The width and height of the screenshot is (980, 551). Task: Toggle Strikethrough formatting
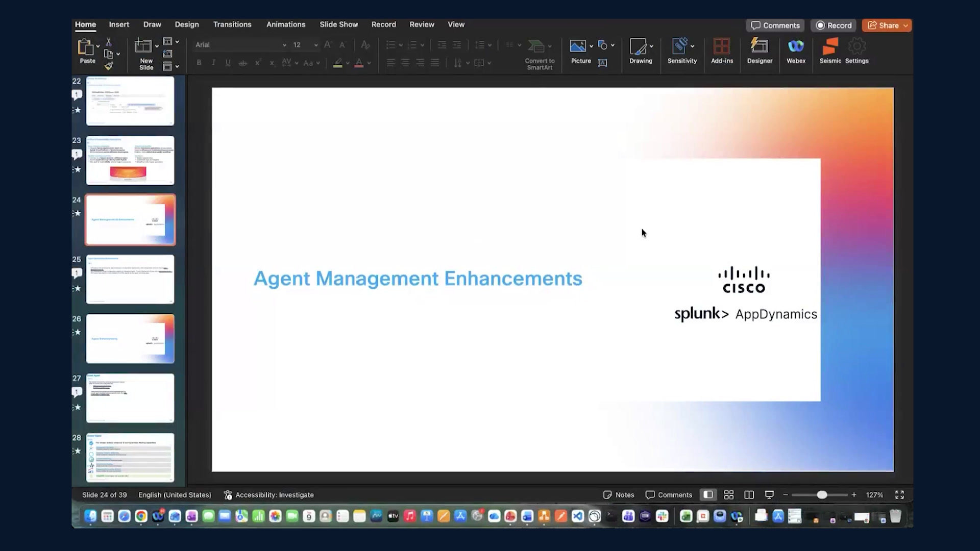point(243,63)
